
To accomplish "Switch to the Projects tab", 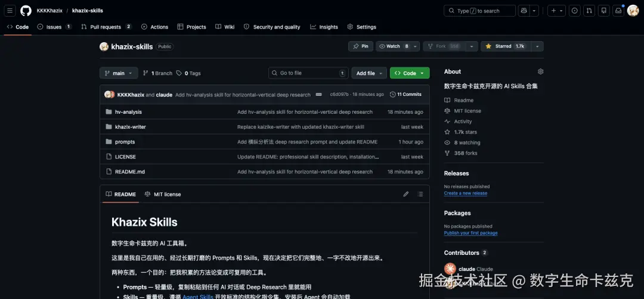I will (191, 27).
